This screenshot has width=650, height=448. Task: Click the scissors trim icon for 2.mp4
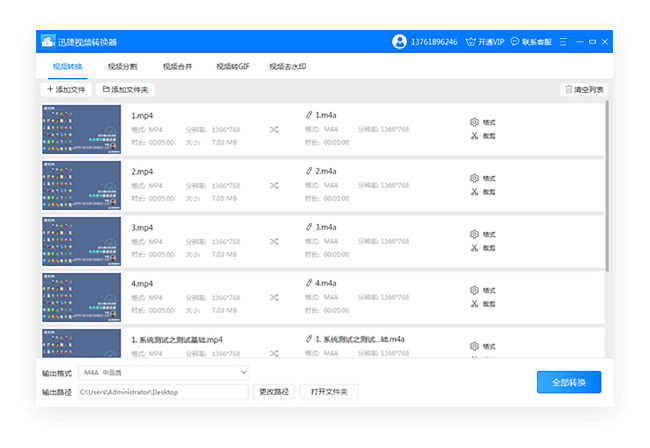click(x=474, y=192)
